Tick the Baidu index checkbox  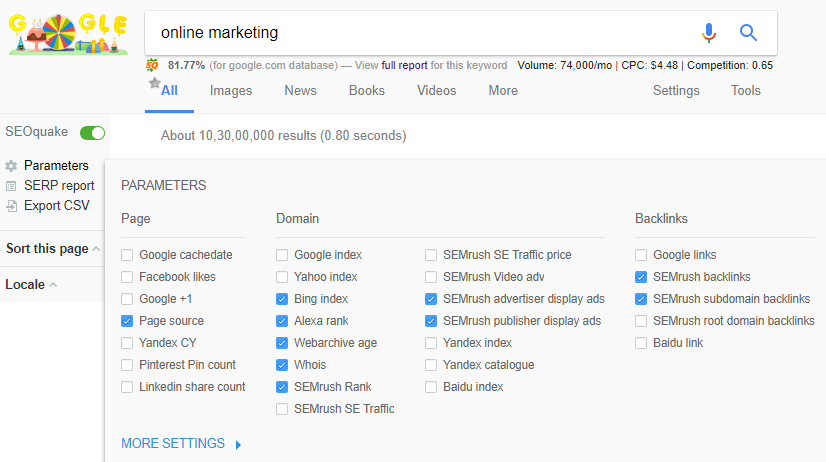[x=431, y=387]
